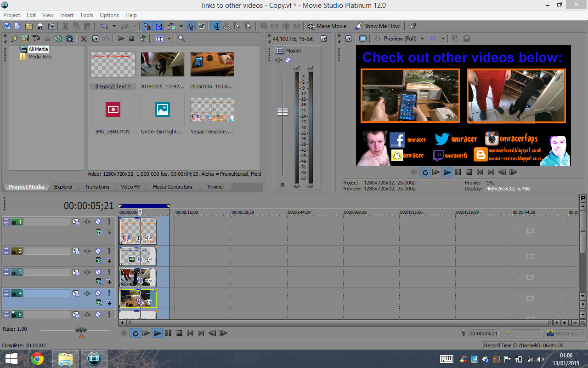Click the Generated Media icon on track 2 clip

coord(132,259)
